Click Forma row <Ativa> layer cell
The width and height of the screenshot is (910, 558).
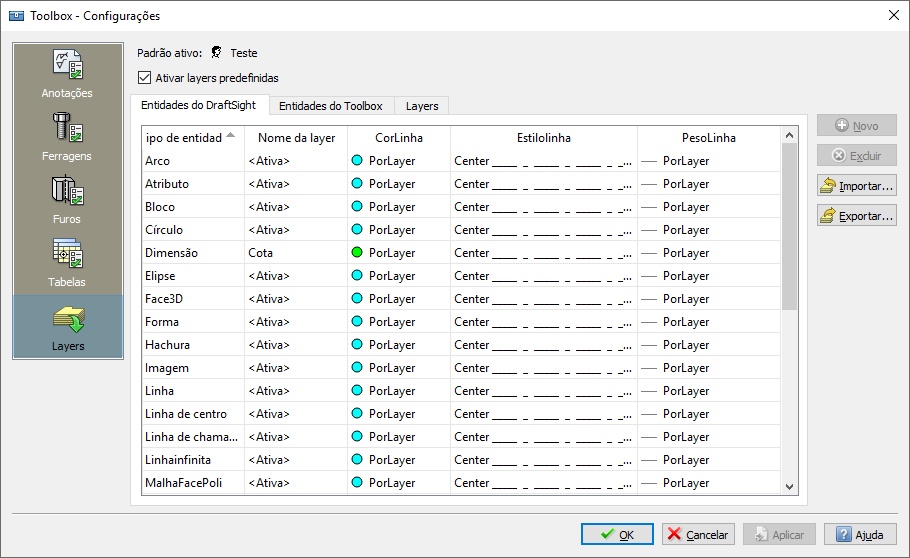tap(296, 322)
